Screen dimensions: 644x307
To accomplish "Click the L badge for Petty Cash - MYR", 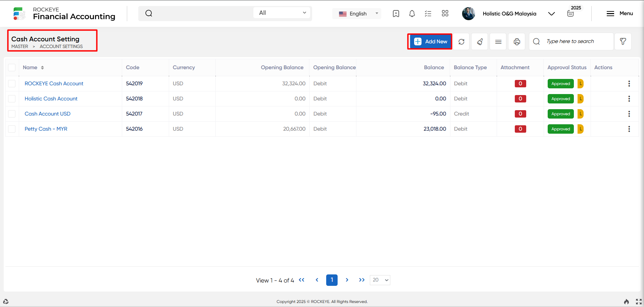I will coord(581,129).
